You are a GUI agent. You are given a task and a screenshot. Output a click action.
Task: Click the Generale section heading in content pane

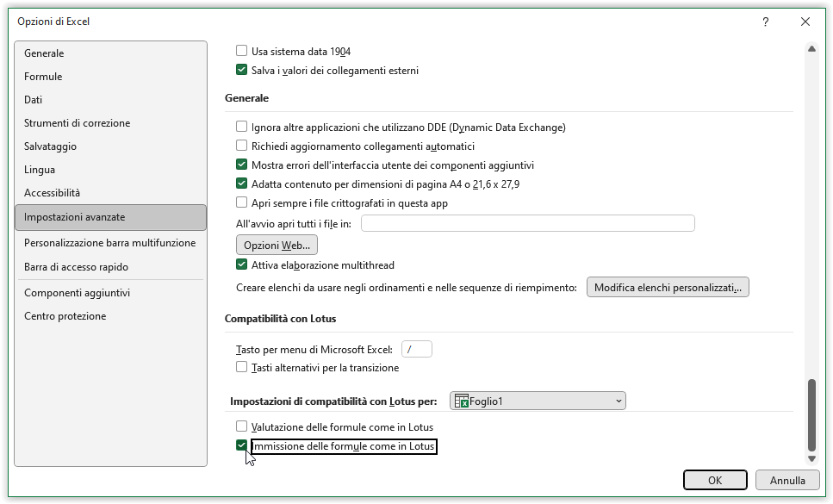pyautogui.click(x=246, y=98)
